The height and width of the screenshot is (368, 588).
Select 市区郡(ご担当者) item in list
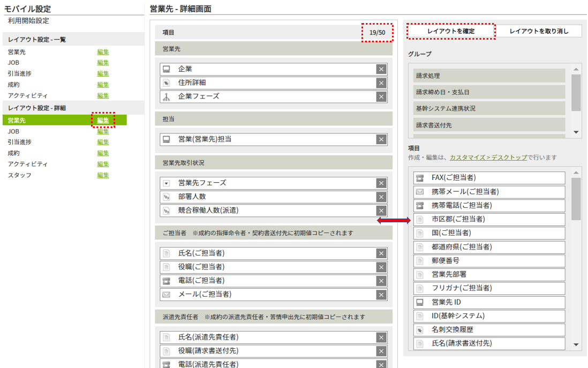point(489,220)
